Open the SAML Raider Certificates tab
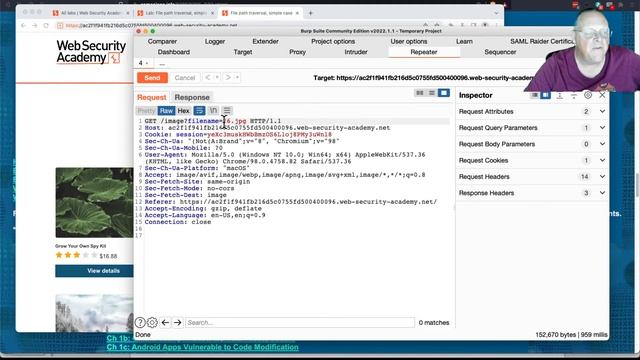The height and width of the screenshot is (360, 640). point(541,42)
